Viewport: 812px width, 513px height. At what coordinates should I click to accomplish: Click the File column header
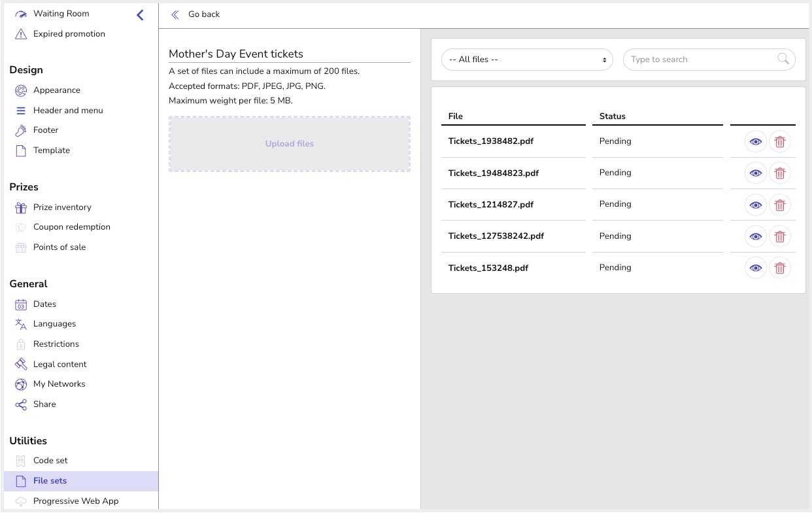456,116
